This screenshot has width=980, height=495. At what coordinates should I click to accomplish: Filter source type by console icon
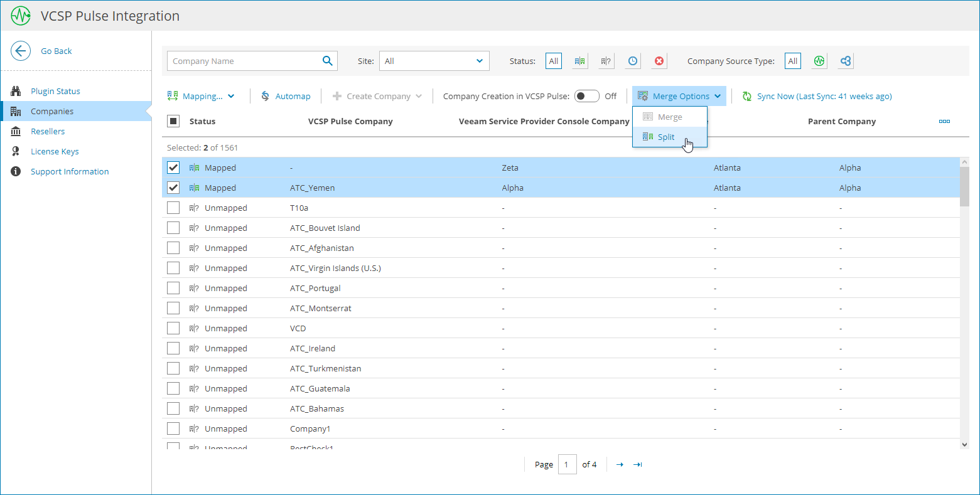point(846,61)
